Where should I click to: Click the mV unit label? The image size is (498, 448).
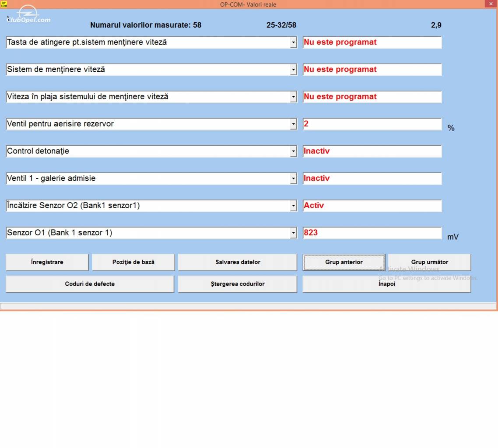[453, 237]
